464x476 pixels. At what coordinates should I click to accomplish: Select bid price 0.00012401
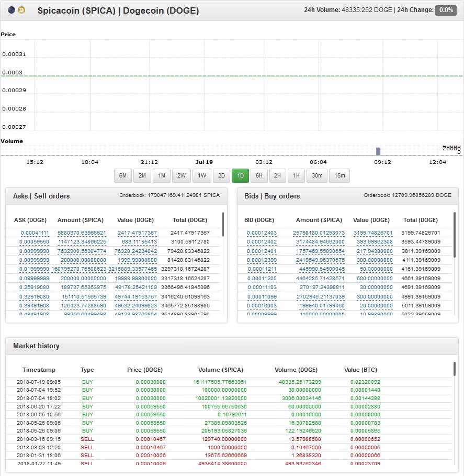(x=262, y=251)
